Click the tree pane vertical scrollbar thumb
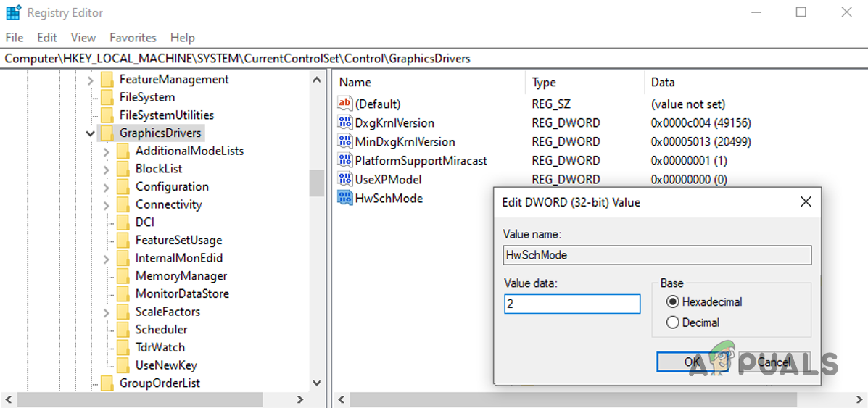The width and height of the screenshot is (868, 408). (x=317, y=183)
